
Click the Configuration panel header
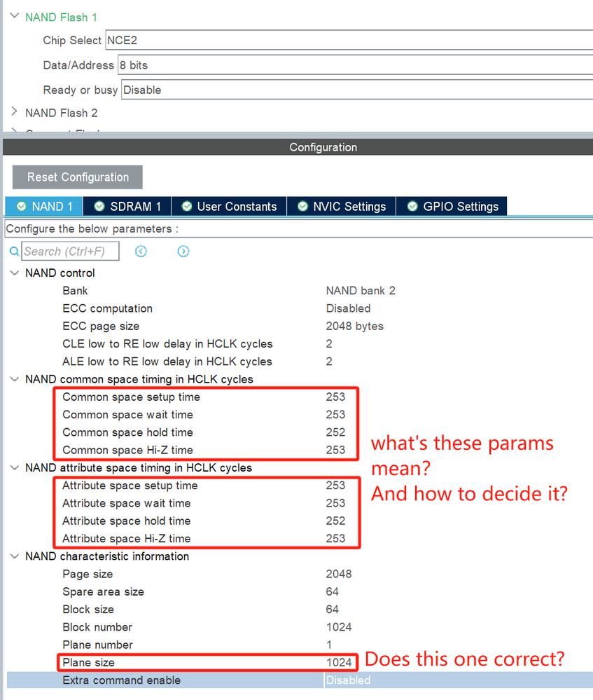[x=298, y=147]
